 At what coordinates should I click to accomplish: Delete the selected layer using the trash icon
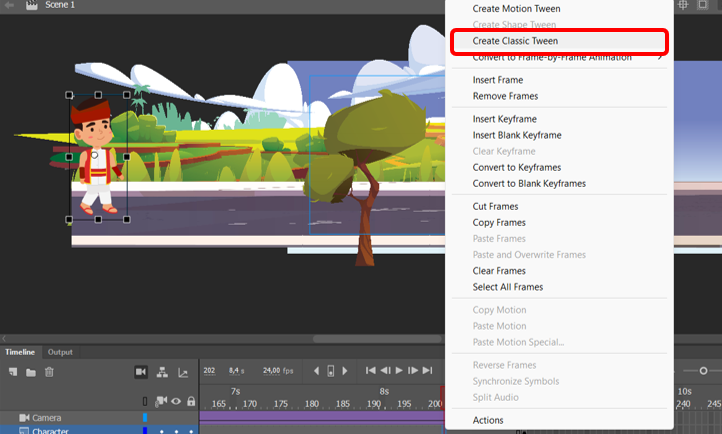tap(49, 372)
